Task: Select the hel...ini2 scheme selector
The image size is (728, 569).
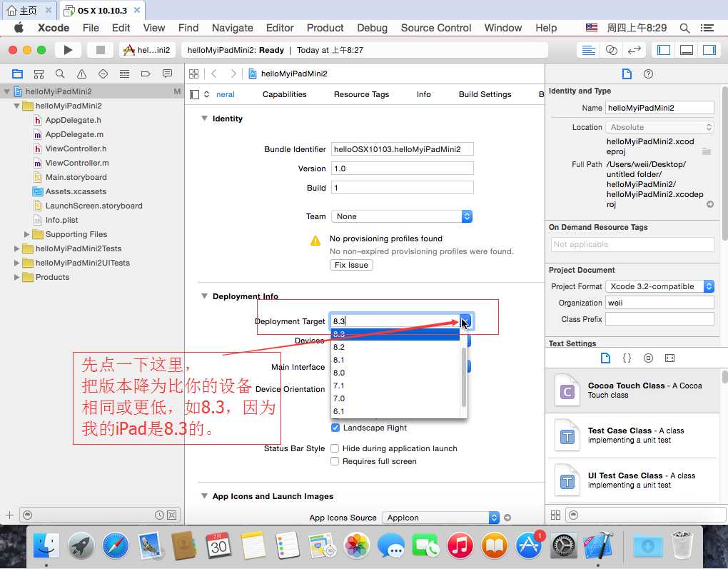Action: point(147,50)
